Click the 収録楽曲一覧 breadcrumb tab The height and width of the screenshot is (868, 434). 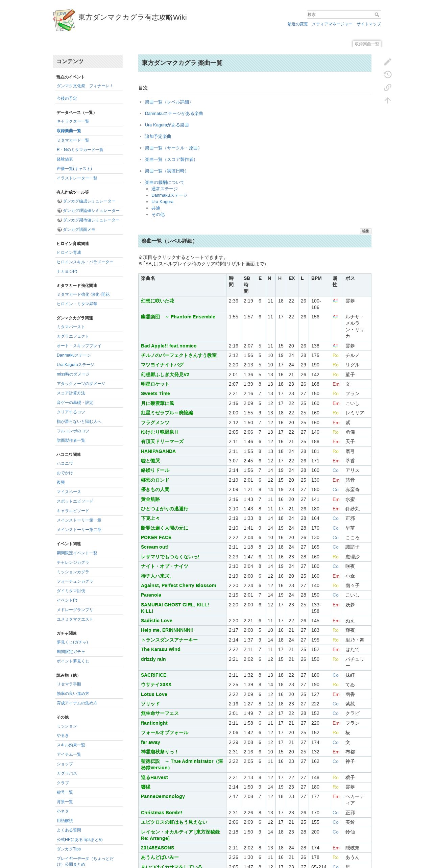(367, 44)
